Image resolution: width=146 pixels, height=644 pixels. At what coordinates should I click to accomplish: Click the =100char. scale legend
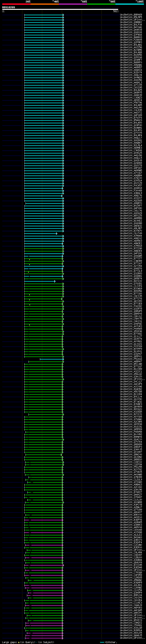[x=108, y=642]
